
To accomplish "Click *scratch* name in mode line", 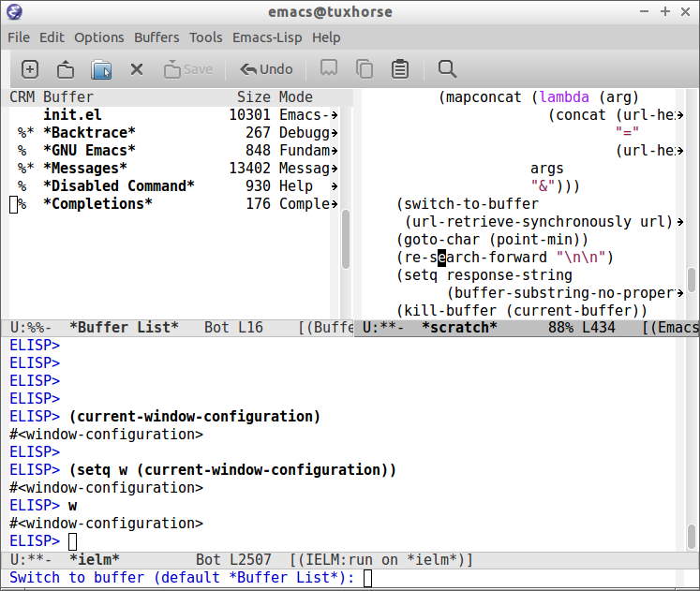I will [459, 328].
